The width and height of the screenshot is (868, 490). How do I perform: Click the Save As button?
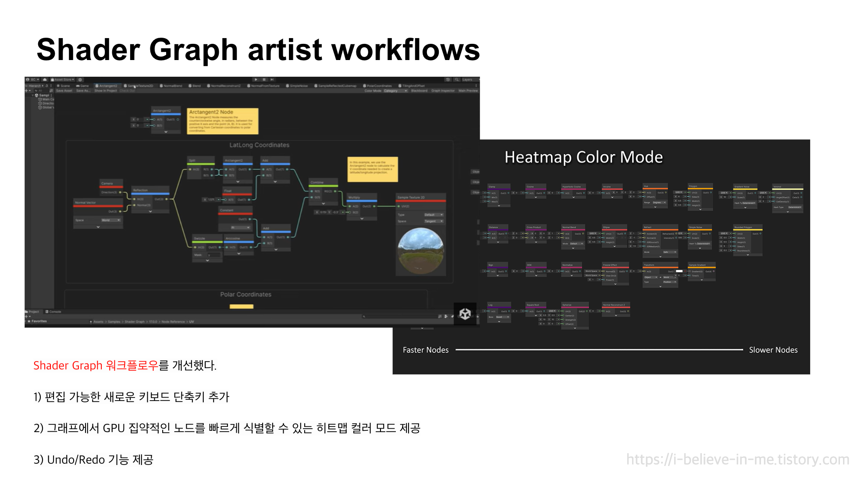83,91
